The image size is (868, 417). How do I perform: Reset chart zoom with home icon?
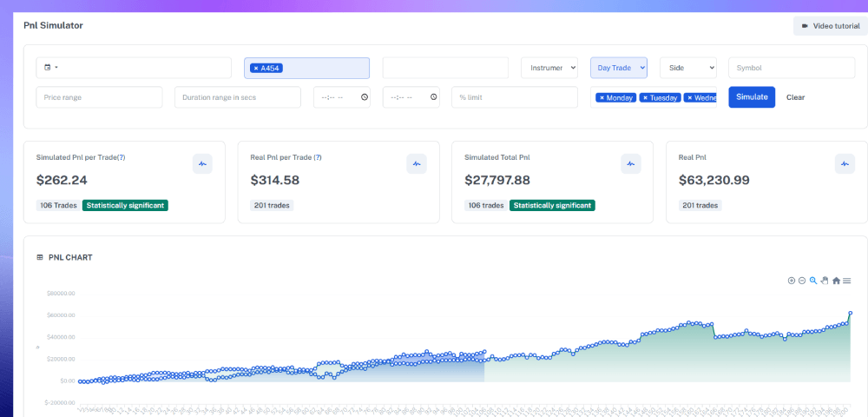click(837, 281)
